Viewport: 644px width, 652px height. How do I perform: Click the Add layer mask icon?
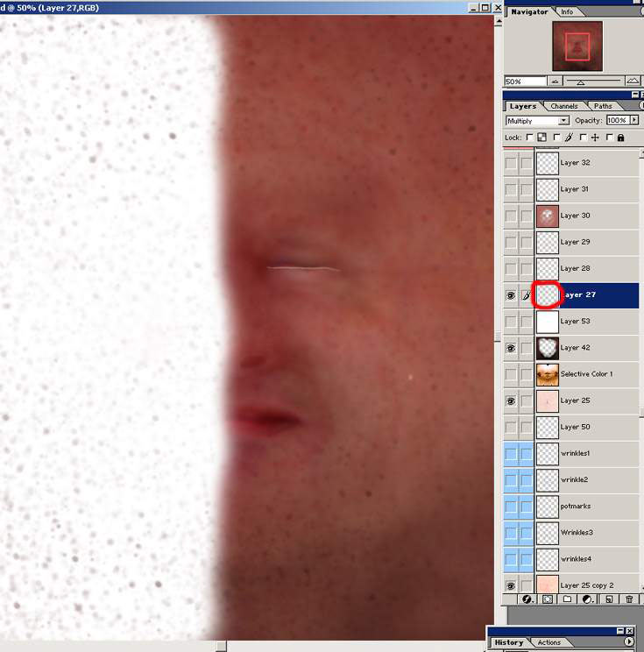[x=548, y=599]
